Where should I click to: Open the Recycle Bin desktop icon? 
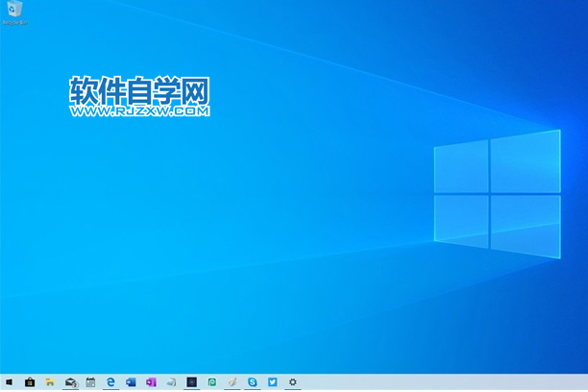[x=14, y=12]
